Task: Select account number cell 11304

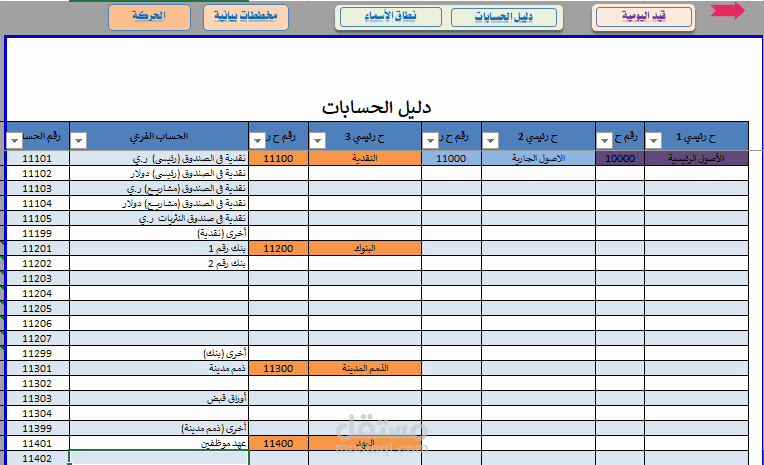Action: 37,413
